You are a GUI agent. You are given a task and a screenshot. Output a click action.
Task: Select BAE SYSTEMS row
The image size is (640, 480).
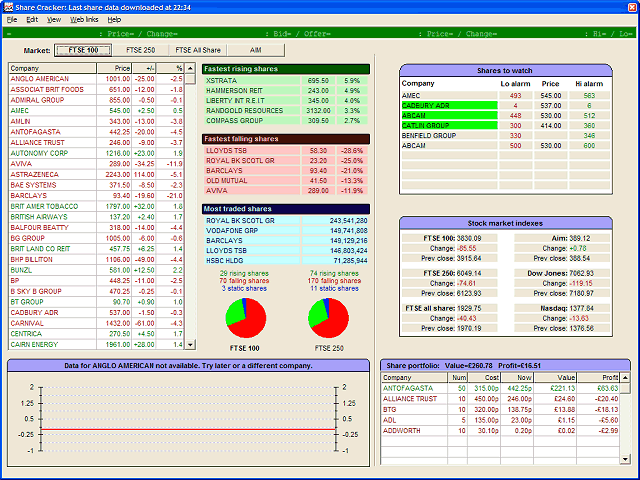[x=96, y=185]
